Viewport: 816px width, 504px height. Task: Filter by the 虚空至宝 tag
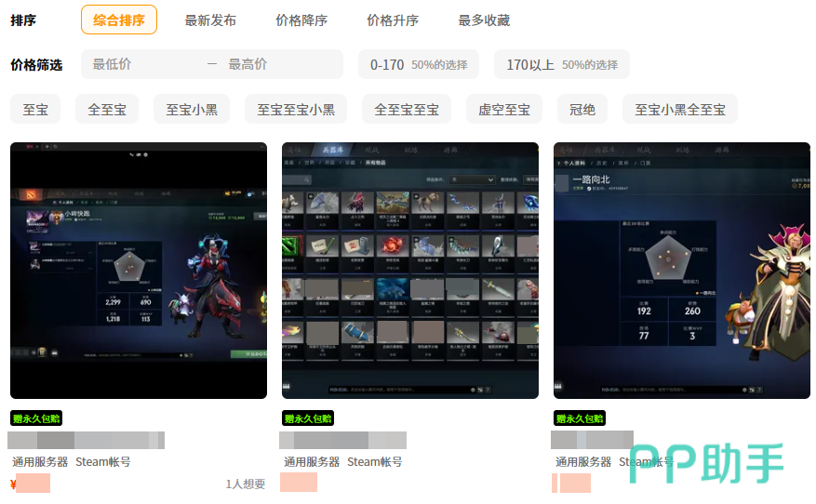click(x=503, y=109)
